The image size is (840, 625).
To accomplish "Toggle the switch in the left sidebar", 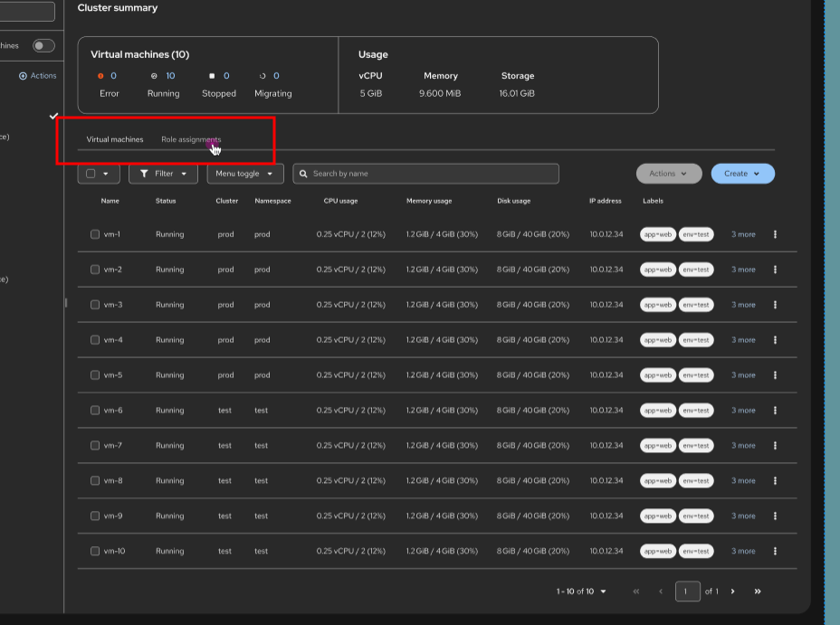I will click(43, 46).
